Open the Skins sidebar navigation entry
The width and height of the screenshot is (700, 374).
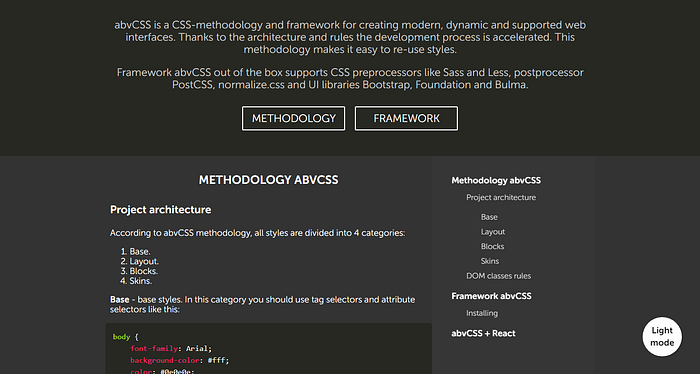490,261
